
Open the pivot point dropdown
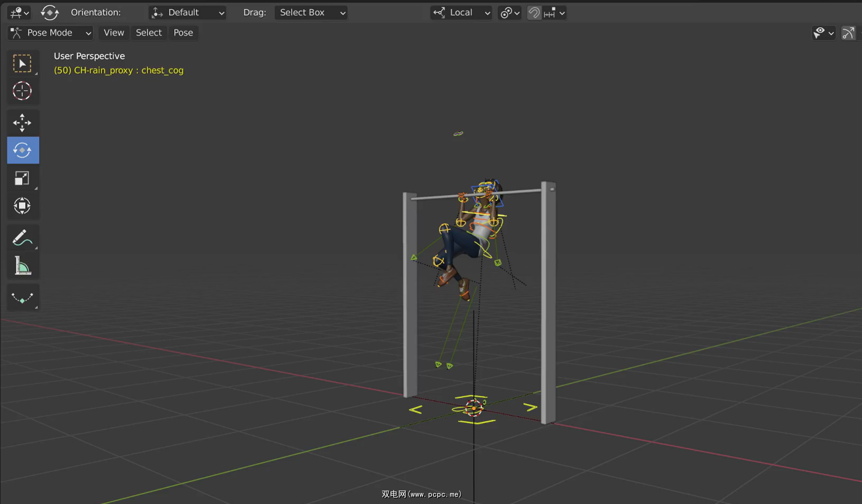509,13
